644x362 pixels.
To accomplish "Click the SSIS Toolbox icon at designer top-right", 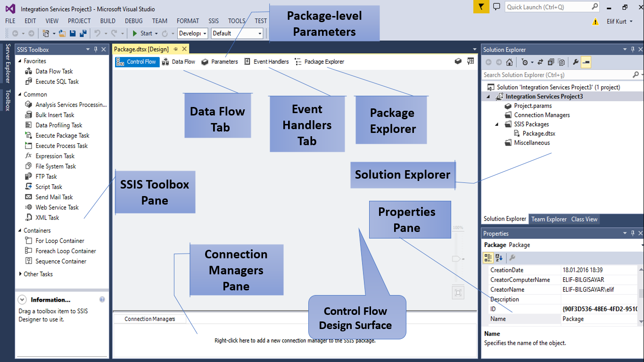I will (471, 61).
